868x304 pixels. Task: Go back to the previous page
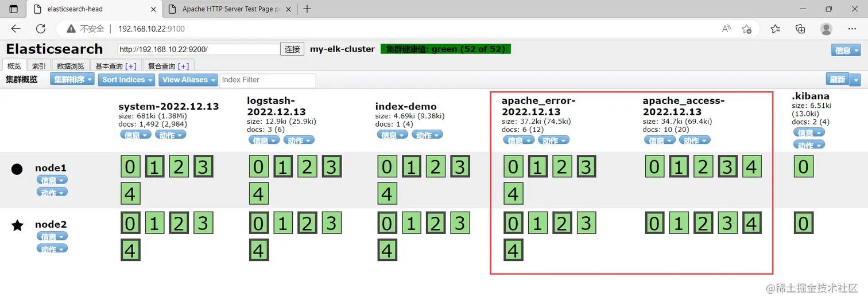tap(15, 29)
